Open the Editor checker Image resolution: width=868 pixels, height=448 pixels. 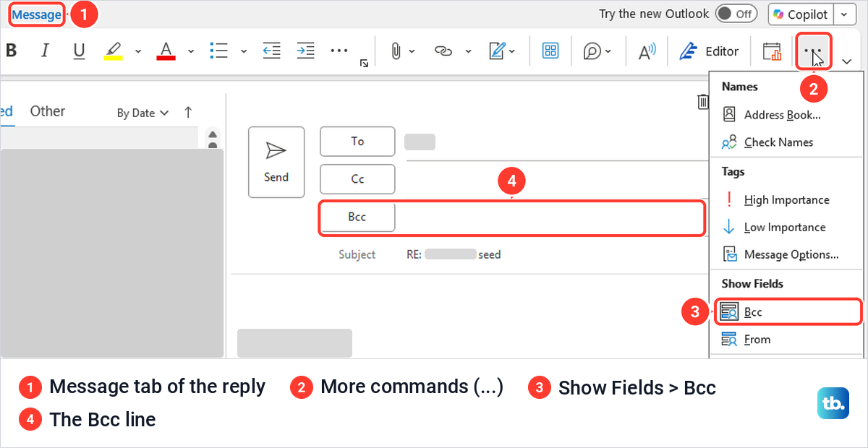(710, 51)
